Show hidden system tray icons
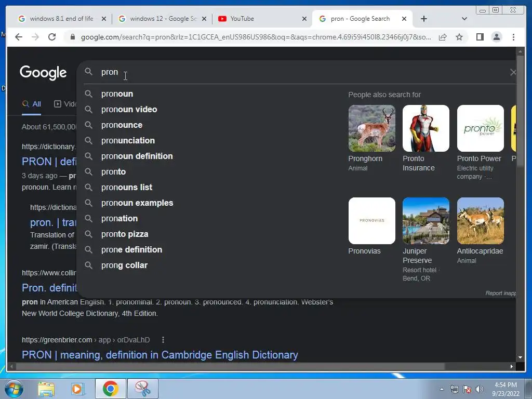The height and width of the screenshot is (399, 532). 442,389
